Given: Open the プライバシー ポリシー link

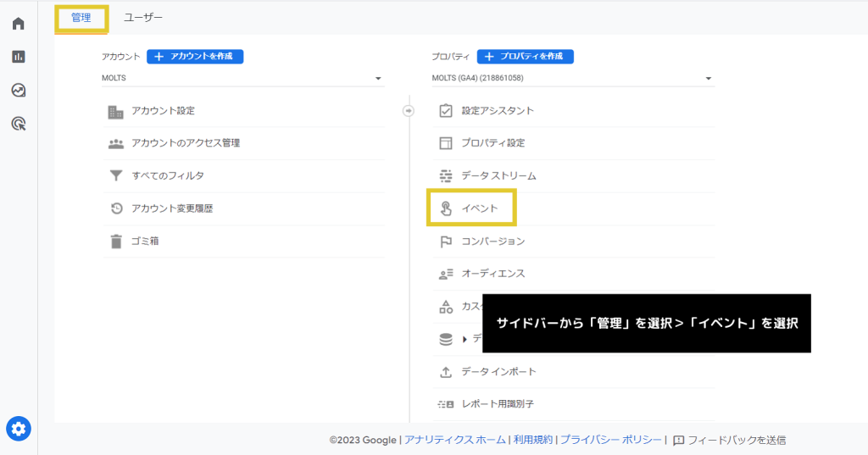Looking at the screenshot, I should pos(610,440).
